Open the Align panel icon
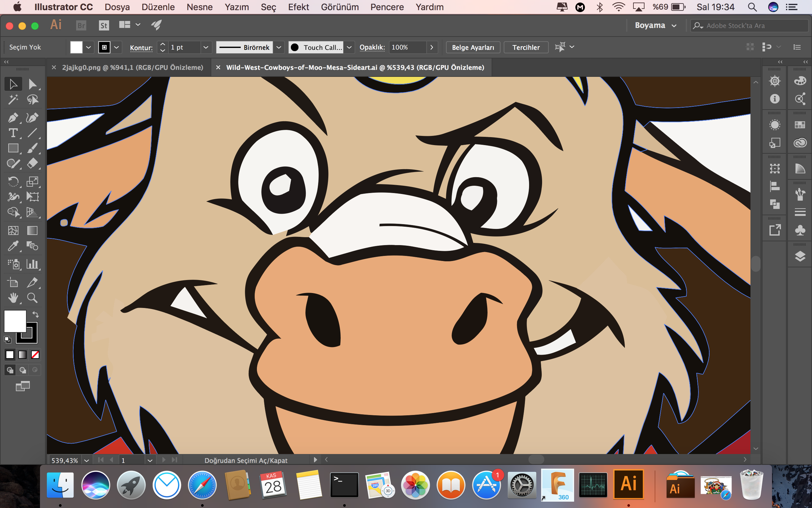Screen dimensions: 812x508 775,186
